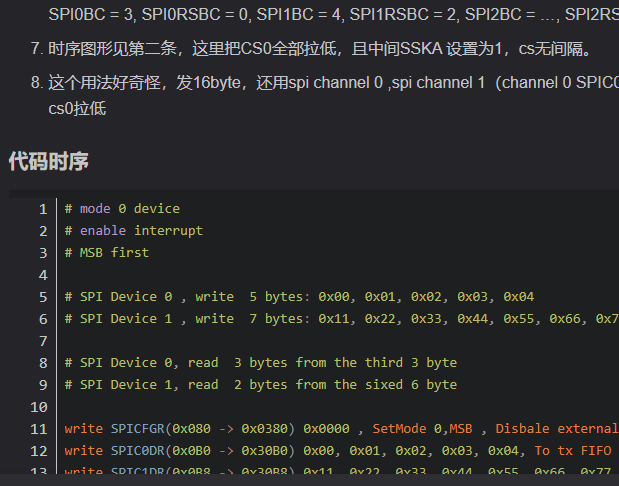This screenshot has height=486, width=619.
Task: Click the '# mode 0 device' comment line
Action: point(122,209)
